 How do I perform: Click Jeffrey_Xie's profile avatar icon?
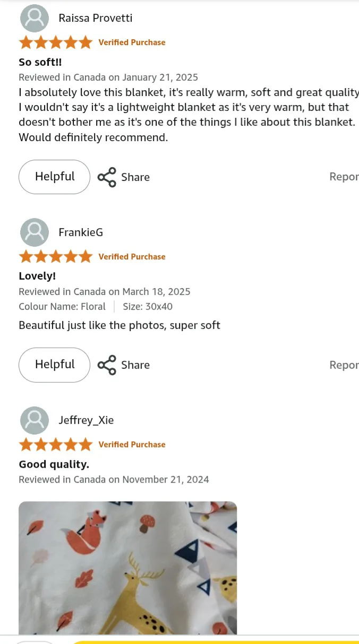tap(35, 420)
